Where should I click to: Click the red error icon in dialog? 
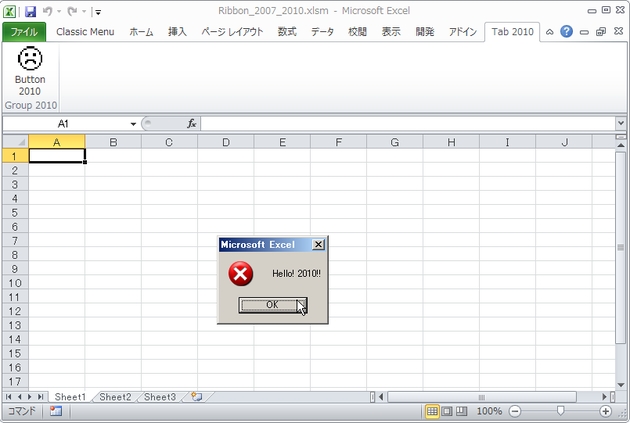241,274
